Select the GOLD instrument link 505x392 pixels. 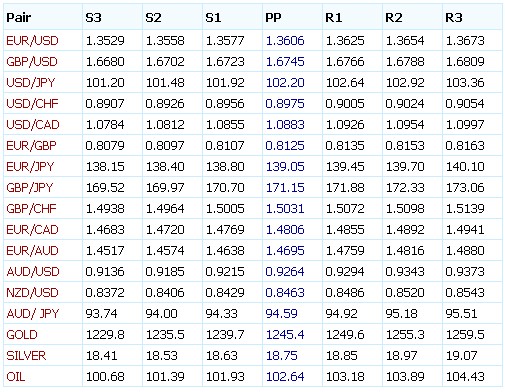(x=22, y=335)
